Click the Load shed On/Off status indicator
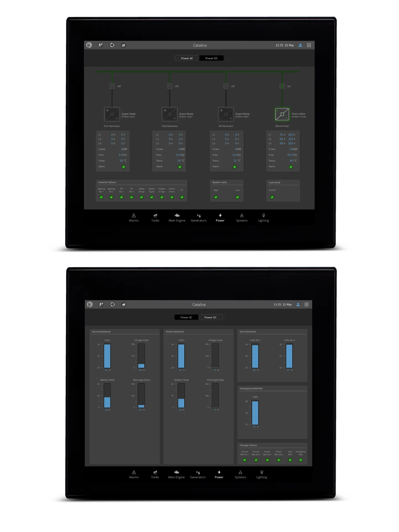399x532 pixels. (x=272, y=197)
